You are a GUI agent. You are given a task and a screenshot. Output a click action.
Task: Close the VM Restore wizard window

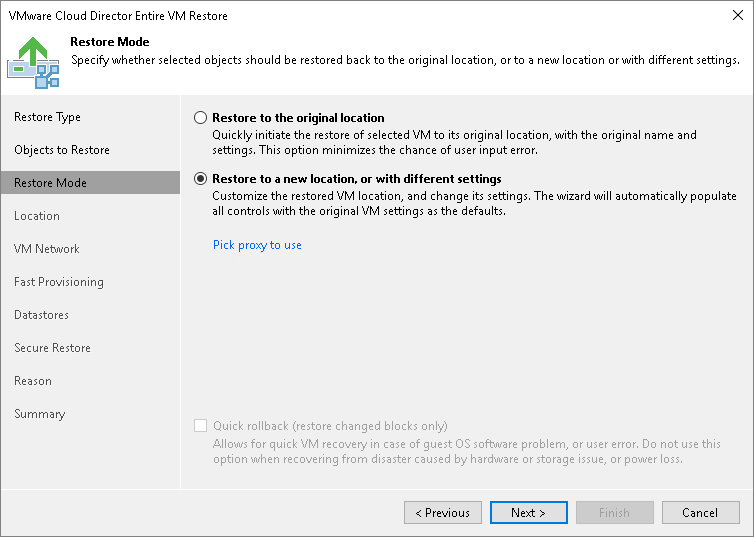click(x=738, y=15)
